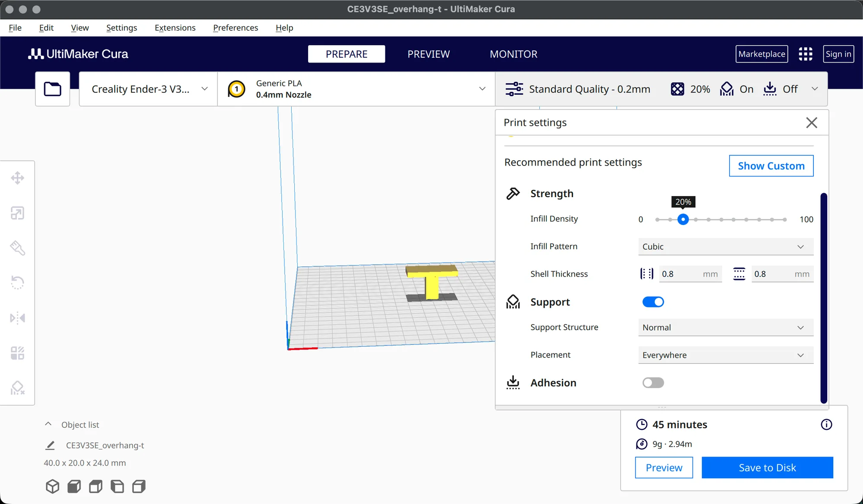Select the yellow T-shaped model on build plate
Viewport: 863px width, 504px height.
pos(431,282)
